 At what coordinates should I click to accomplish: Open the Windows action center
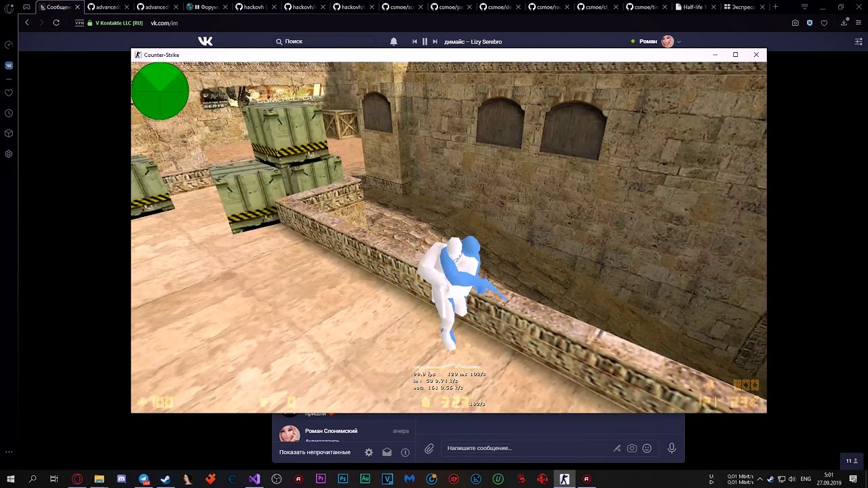point(853,479)
